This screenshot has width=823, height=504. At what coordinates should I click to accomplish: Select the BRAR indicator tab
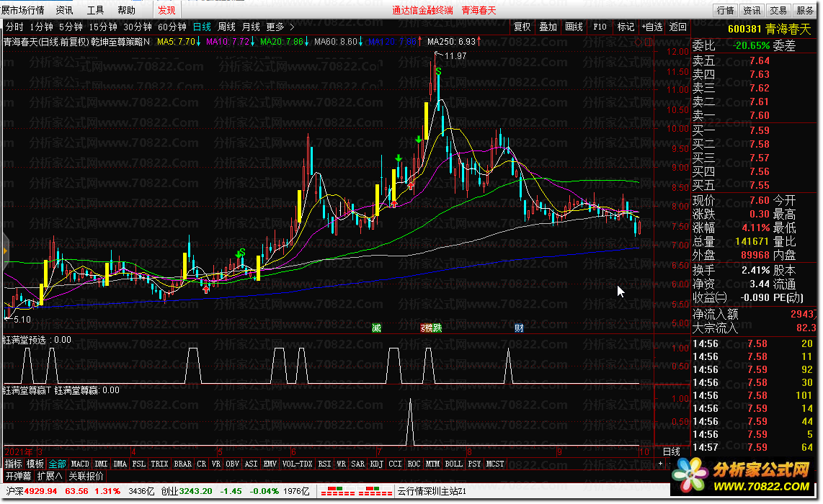(x=182, y=464)
